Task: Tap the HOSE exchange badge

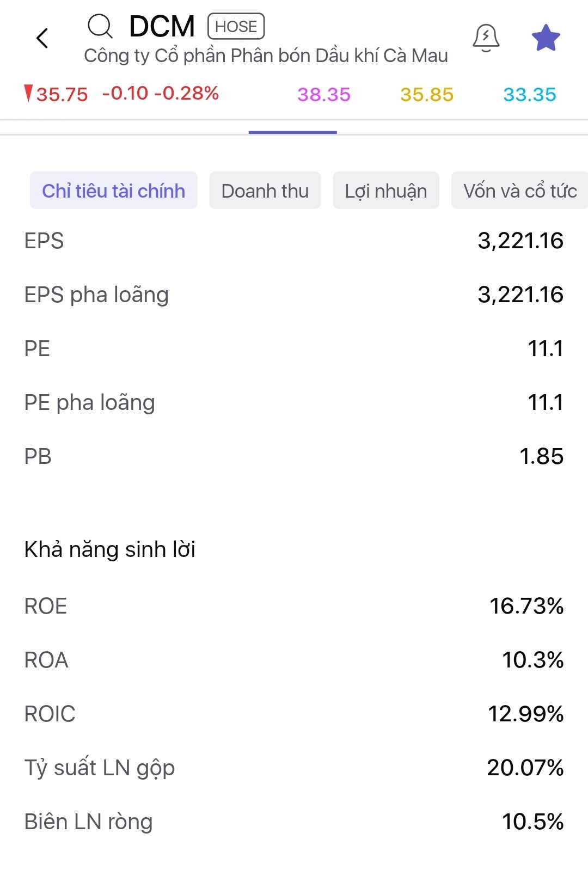Action: 236,27
